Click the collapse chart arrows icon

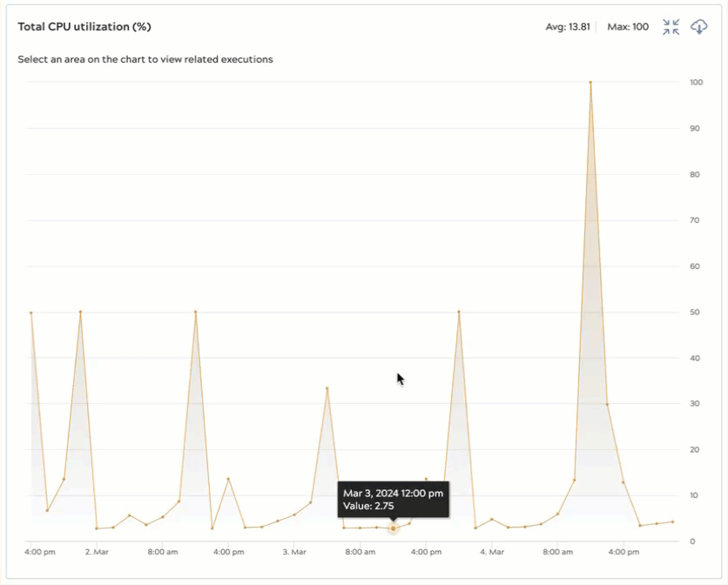[671, 27]
